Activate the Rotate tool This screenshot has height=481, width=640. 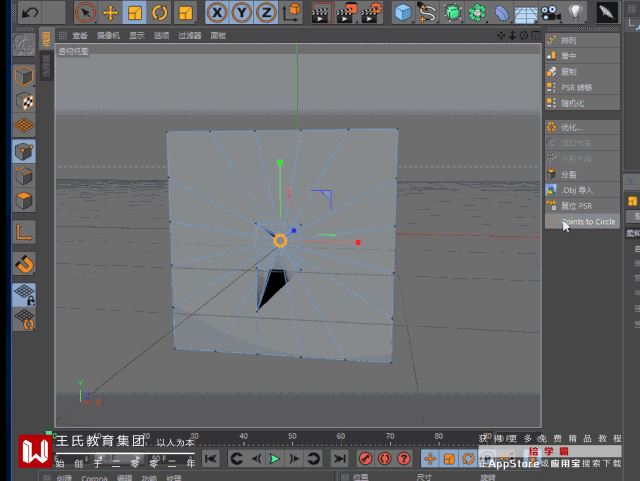pos(160,13)
